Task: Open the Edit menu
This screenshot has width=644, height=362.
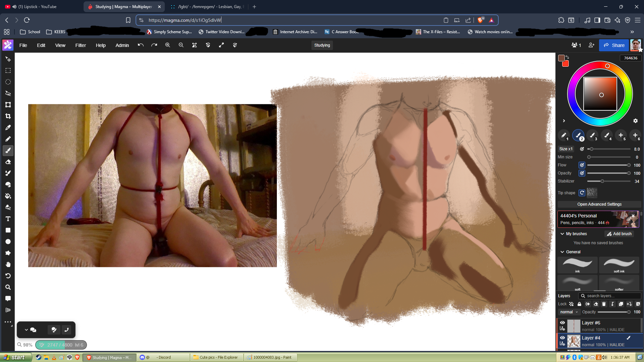Action: 41,45
